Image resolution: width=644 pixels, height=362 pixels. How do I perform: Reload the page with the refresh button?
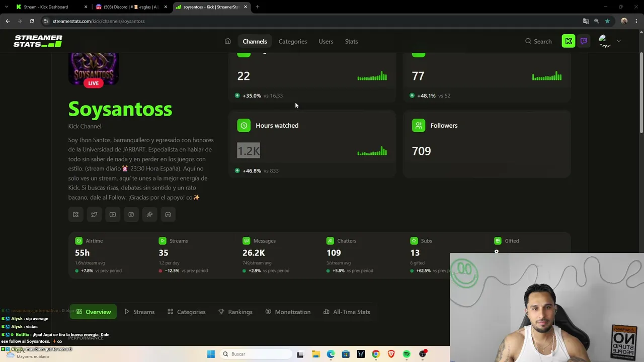pyautogui.click(x=32, y=21)
